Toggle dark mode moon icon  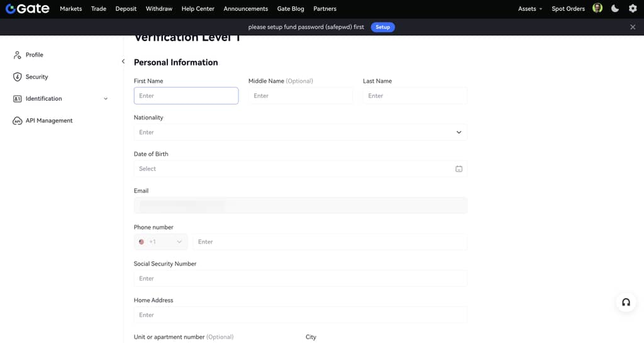coord(615,9)
